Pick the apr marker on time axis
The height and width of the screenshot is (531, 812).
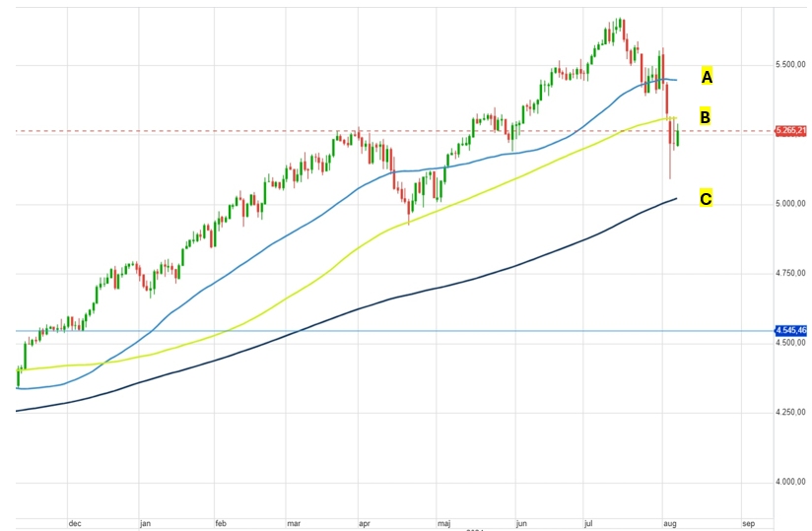point(365,523)
